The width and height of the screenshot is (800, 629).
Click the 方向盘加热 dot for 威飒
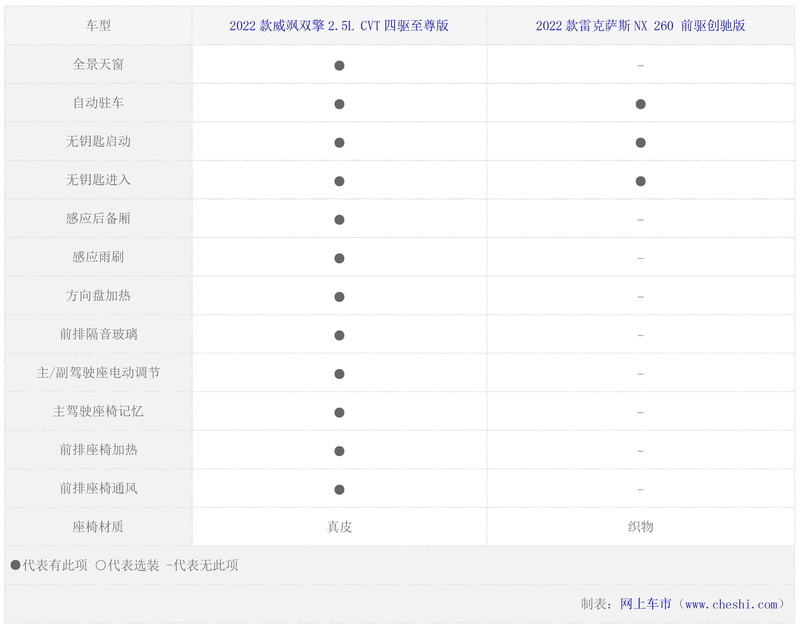point(339,297)
